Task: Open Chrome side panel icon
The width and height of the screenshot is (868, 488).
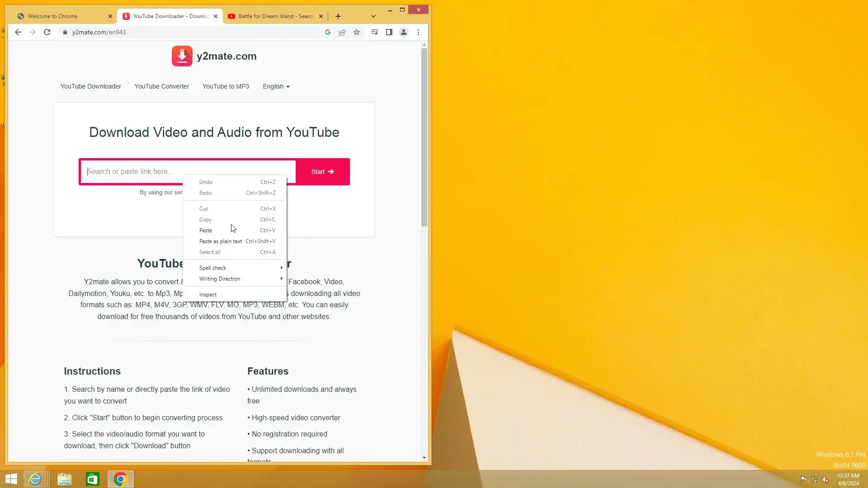Action: point(389,32)
